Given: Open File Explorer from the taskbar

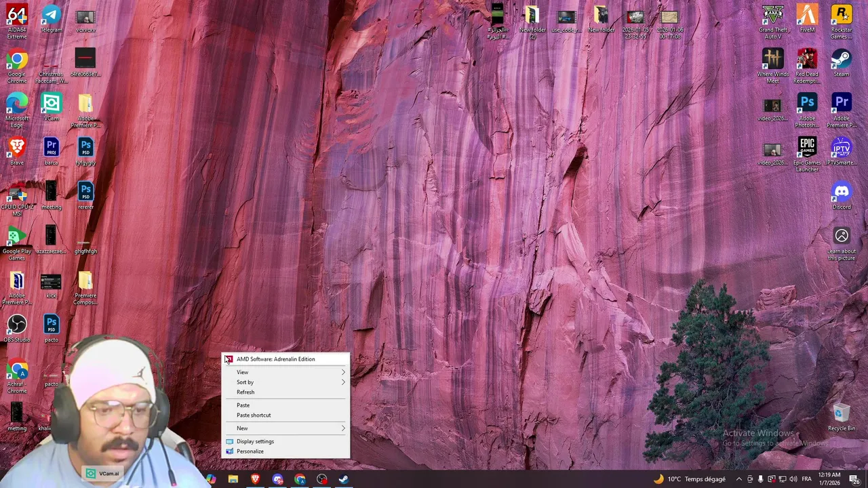Looking at the screenshot, I should 233,479.
